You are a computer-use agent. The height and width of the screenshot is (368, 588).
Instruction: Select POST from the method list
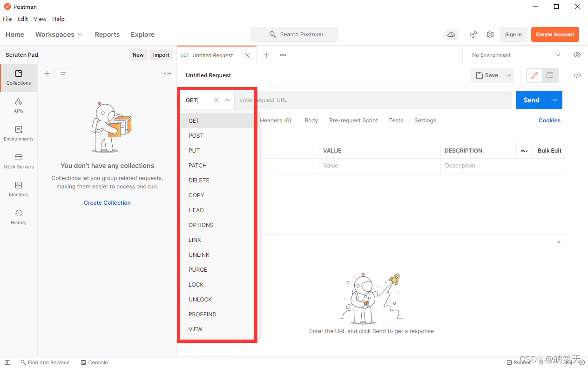pos(217,136)
